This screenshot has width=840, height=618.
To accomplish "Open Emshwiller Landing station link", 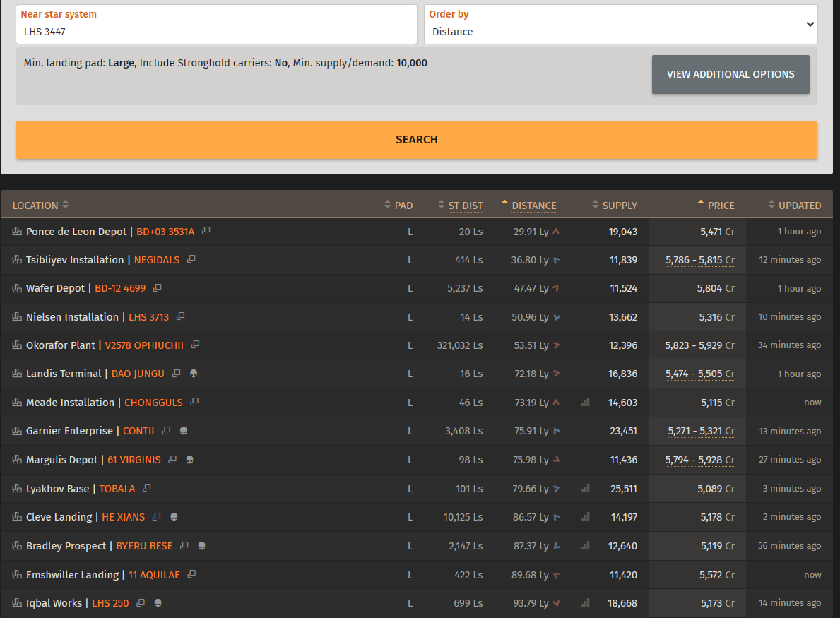I will click(x=72, y=575).
